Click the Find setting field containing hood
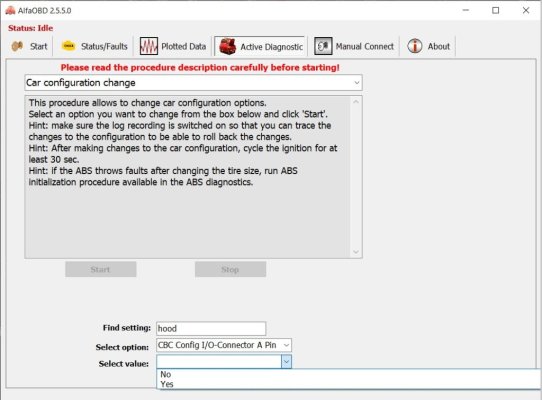This screenshot has width=542, height=400. coord(211,328)
